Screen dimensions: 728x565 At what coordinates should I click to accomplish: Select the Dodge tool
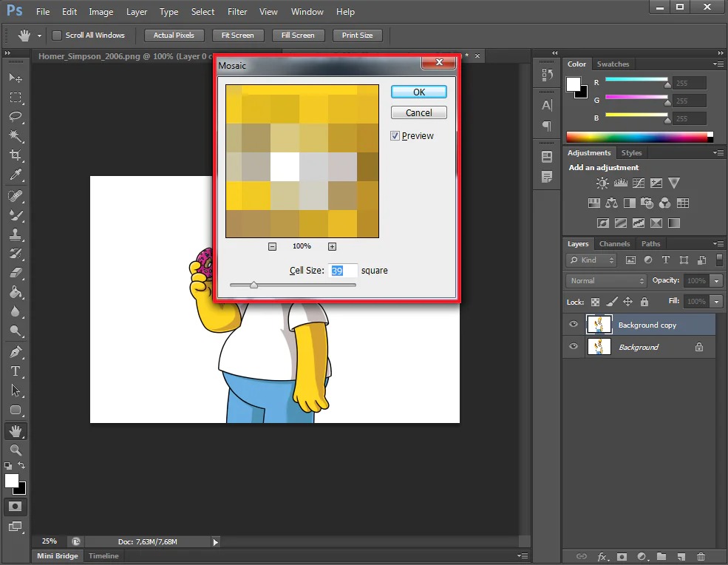[x=16, y=331]
